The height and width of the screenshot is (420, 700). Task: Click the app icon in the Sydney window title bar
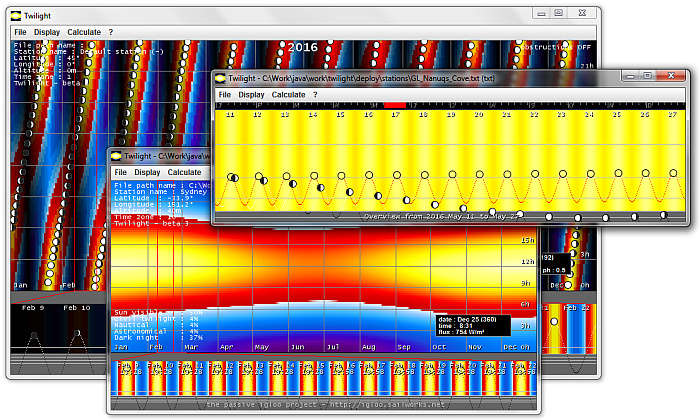click(x=117, y=157)
